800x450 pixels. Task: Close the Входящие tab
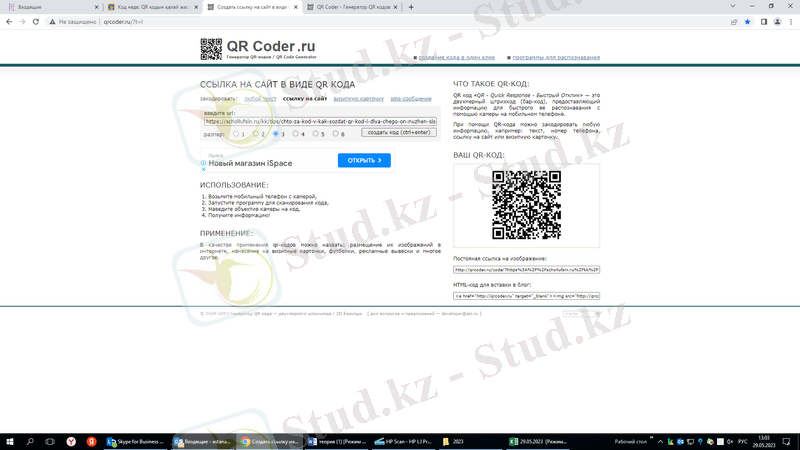96,7
